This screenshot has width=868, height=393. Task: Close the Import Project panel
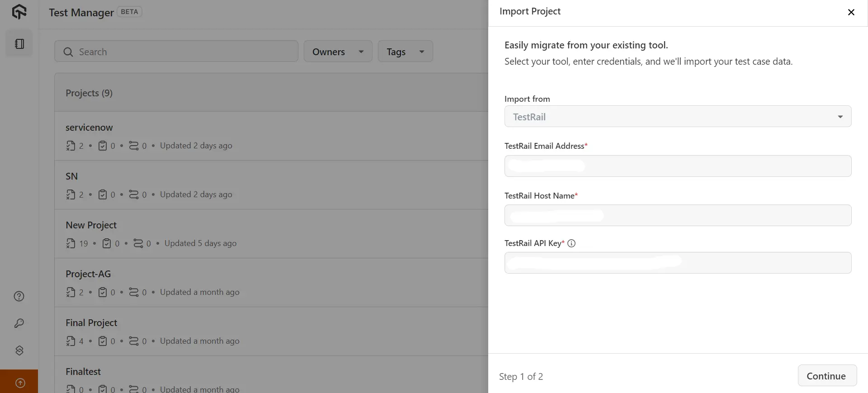tap(851, 12)
